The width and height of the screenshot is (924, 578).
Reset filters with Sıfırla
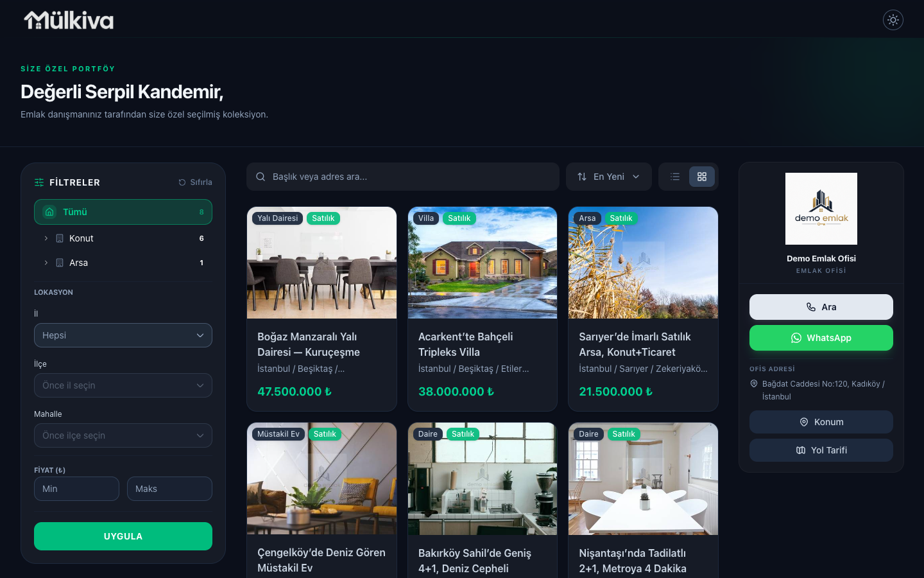point(196,182)
